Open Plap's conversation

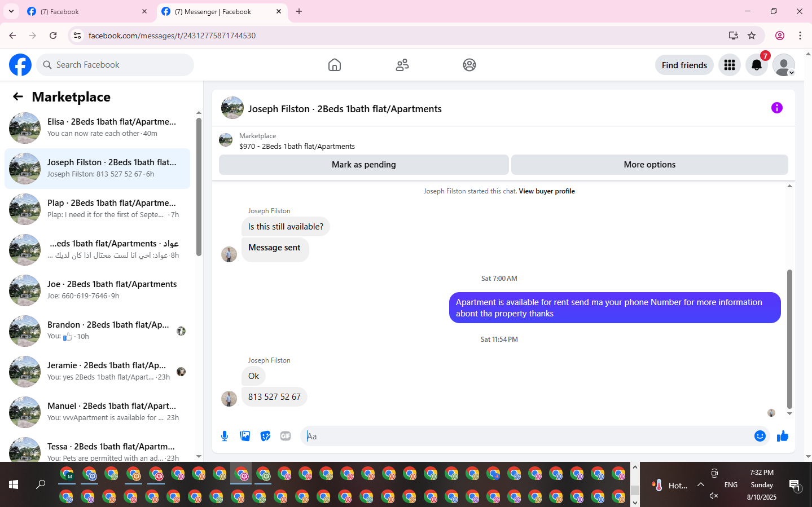pos(97,209)
